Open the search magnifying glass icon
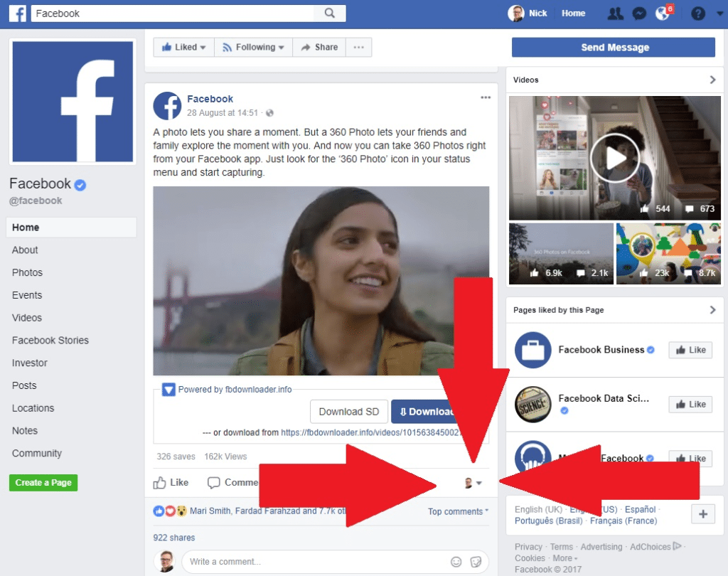The width and height of the screenshot is (728, 576). pos(331,13)
